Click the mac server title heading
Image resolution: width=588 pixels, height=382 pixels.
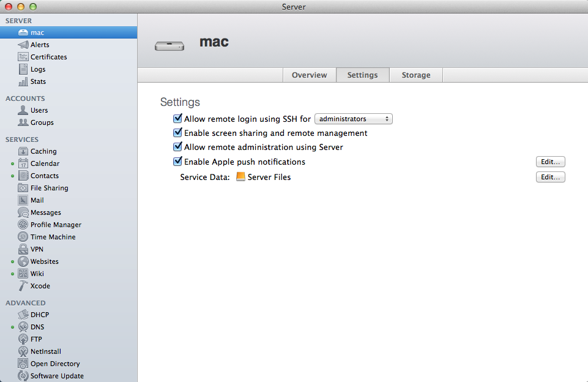point(214,42)
